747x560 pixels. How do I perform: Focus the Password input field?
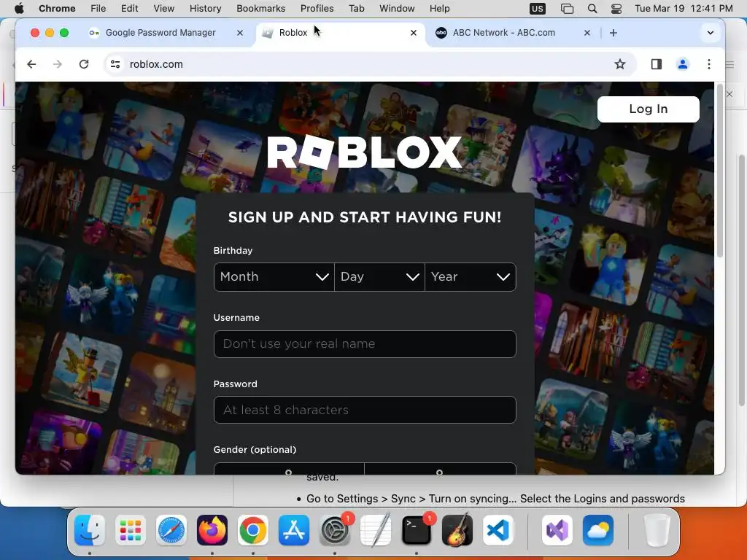point(365,410)
